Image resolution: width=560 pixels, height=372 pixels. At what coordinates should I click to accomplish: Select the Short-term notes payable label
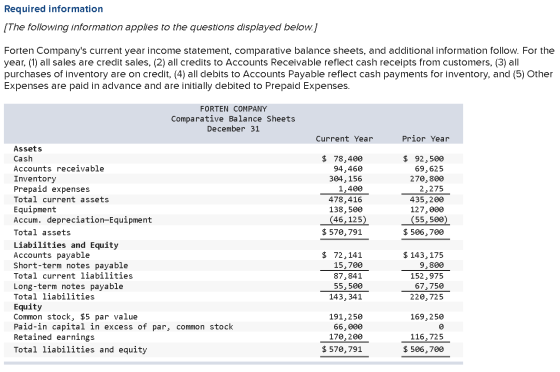(x=71, y=265)
